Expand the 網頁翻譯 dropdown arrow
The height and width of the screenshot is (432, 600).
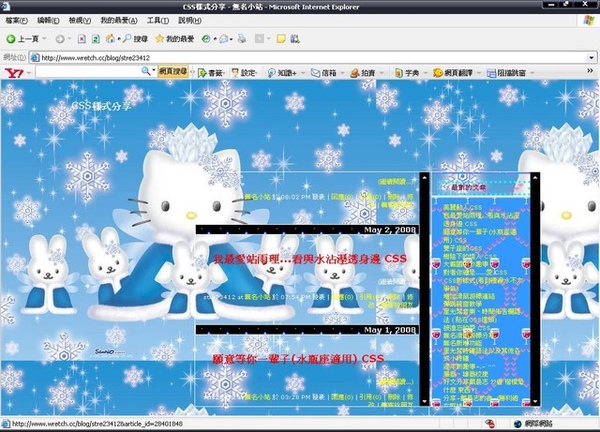(479, 72)
